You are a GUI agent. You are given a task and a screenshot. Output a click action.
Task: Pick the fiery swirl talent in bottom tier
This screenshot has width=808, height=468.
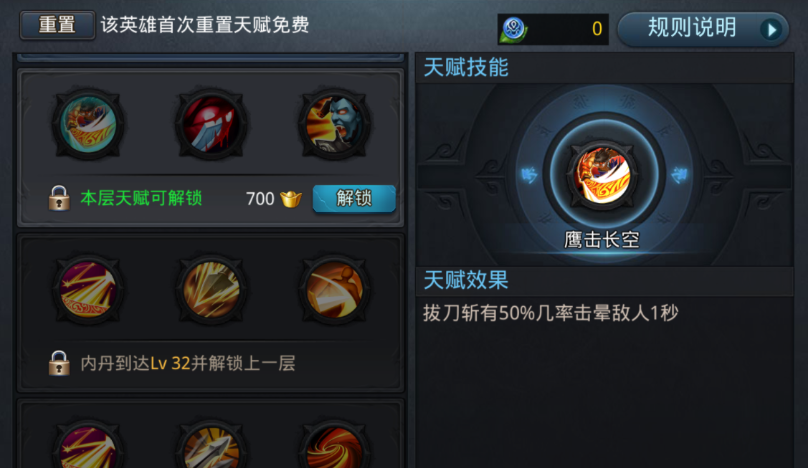(334, 446)
